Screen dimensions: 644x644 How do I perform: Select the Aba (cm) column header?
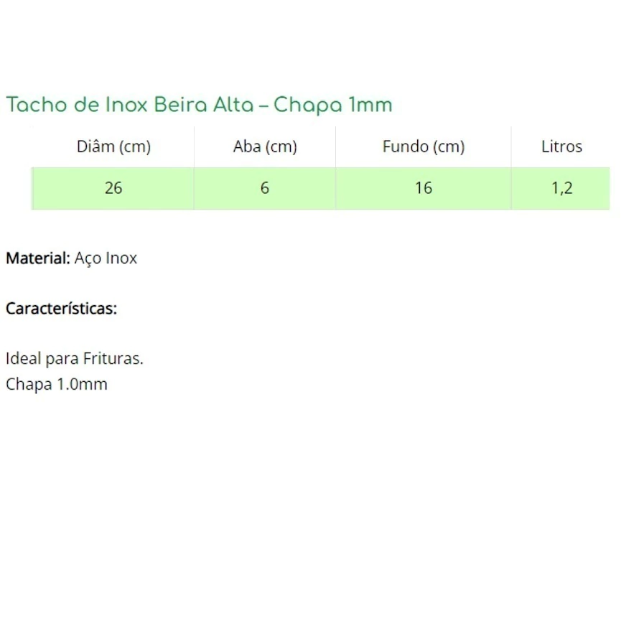[x=265, y=146]
